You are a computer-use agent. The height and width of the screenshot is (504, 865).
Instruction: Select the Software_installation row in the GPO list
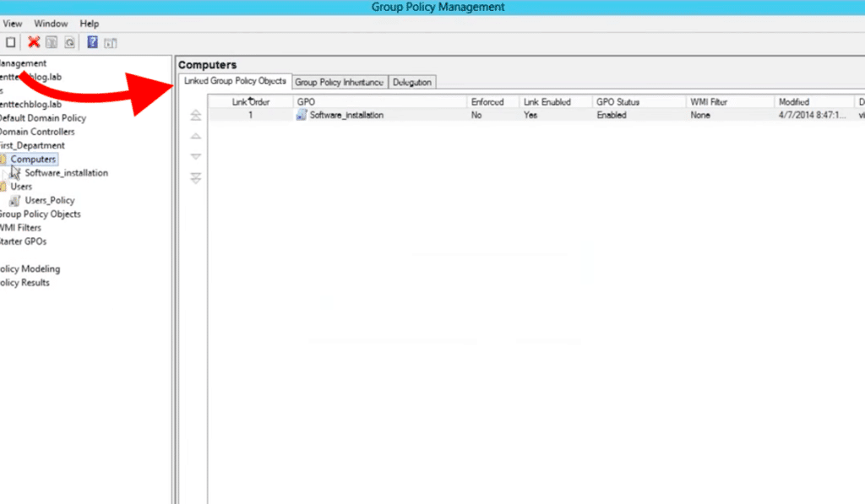tap(346, 115)
